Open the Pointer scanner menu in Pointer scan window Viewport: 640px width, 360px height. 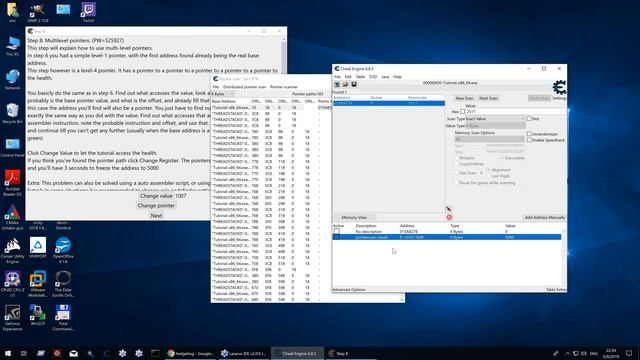[x=284, y=87]
